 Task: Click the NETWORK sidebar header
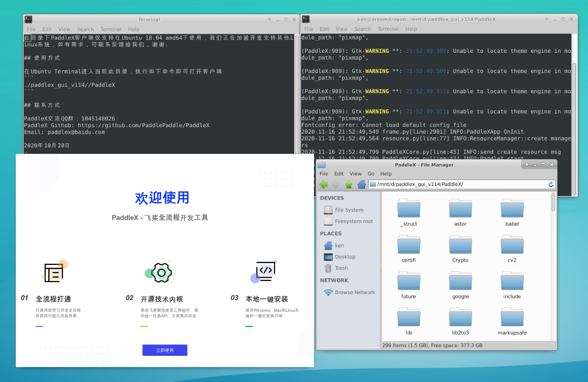pos(334,281)
